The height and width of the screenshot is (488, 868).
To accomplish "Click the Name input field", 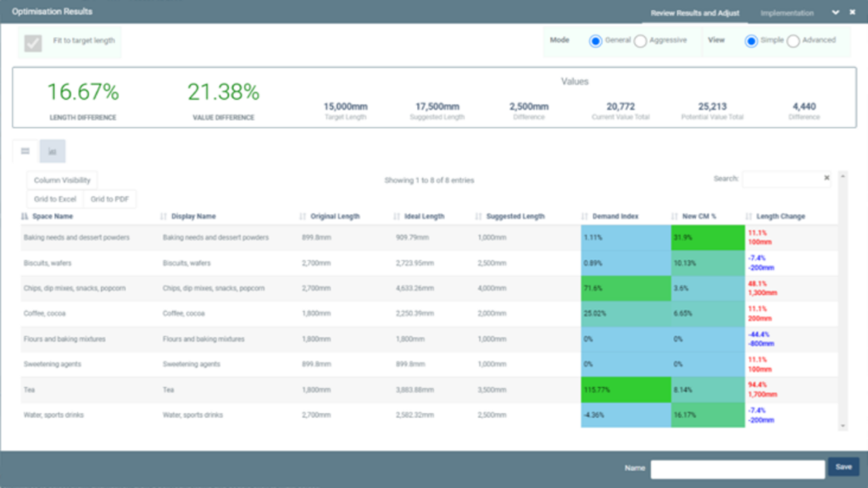I will (x=737, y=469).
